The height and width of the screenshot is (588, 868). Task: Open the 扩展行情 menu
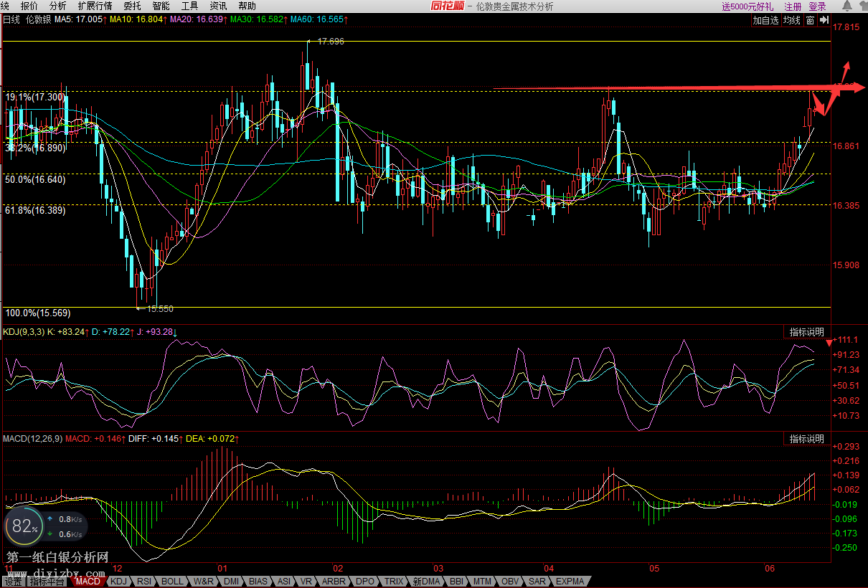tap(95, 6)
